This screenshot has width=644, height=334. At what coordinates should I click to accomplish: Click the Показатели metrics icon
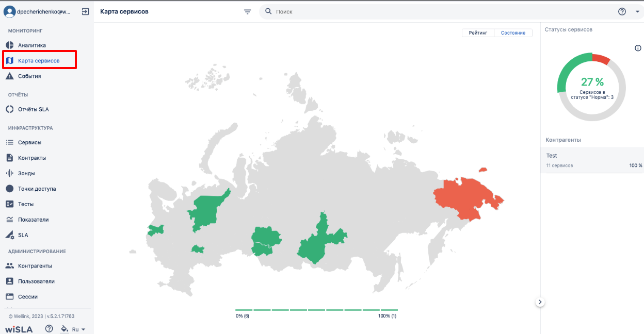(9, 220)
